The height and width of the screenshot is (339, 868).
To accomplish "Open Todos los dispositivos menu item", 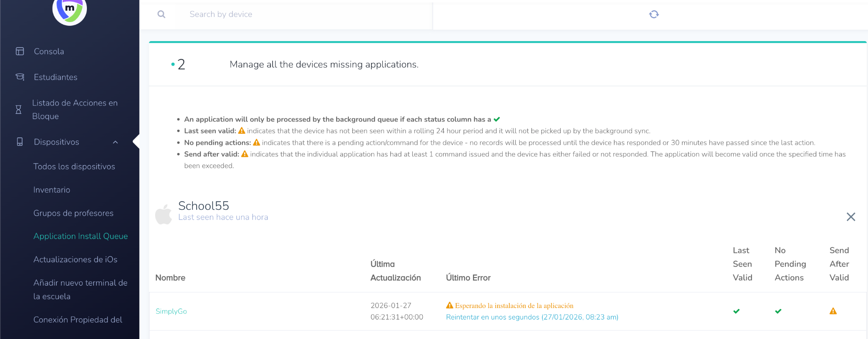I will tap(74, 167).
